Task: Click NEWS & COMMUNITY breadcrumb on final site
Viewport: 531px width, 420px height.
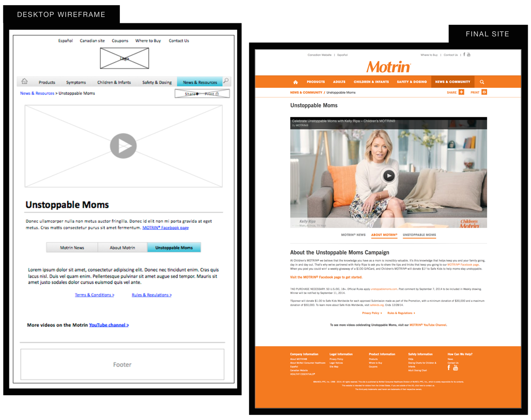Action: click(x=306, y=92)
